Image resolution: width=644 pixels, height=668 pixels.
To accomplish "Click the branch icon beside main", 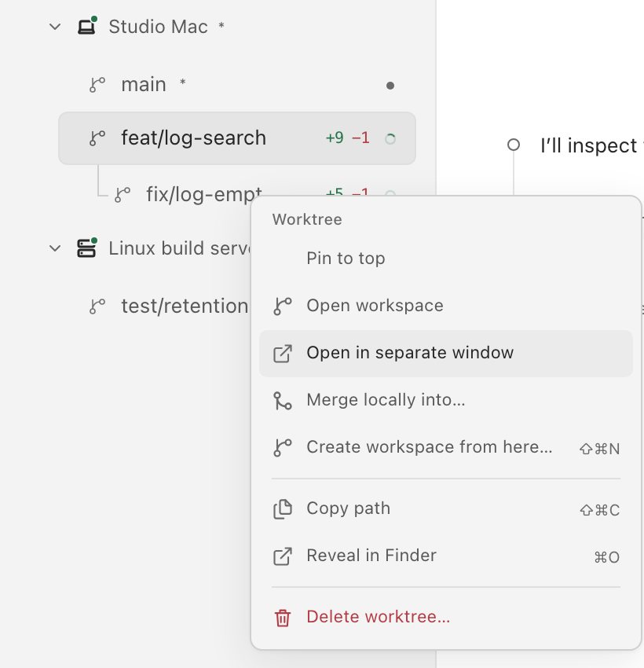I will click(x=97, y=85).
